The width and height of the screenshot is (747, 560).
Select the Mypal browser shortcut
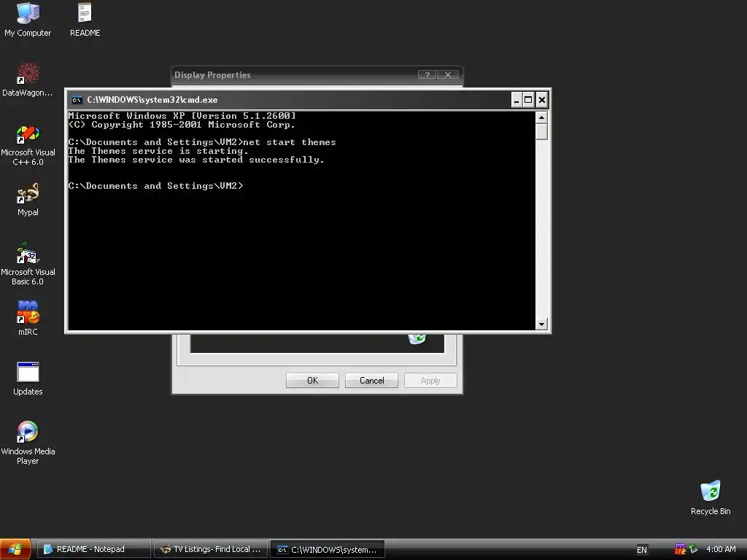coord(28,200)
